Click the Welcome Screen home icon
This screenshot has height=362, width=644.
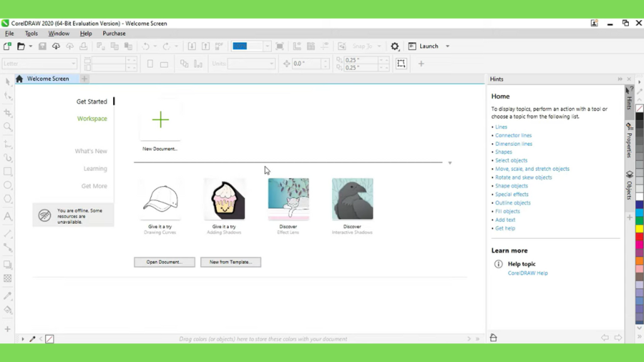(x=19, y=79)
